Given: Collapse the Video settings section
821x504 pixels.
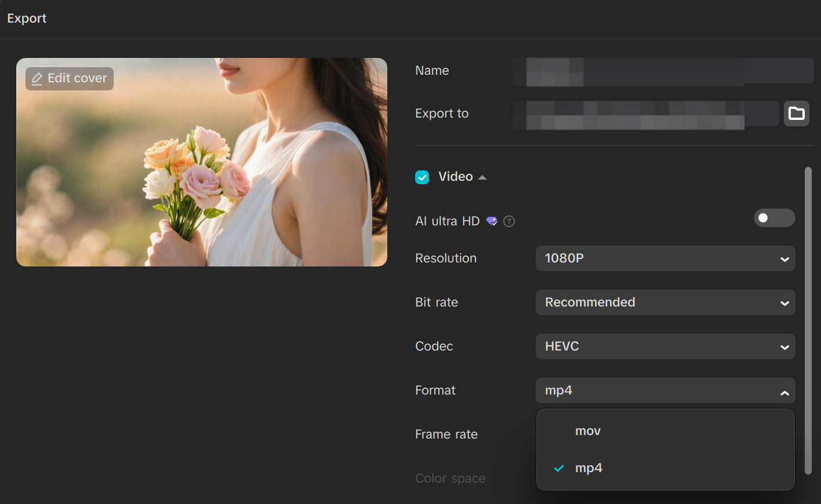Looking at the screenshot, I should (x=483, y=177).
